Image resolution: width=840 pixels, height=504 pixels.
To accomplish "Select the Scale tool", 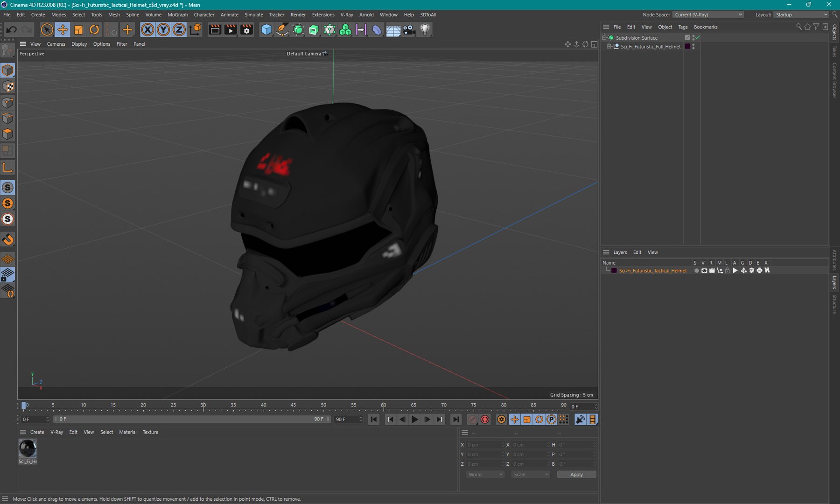I will [78, 30].
